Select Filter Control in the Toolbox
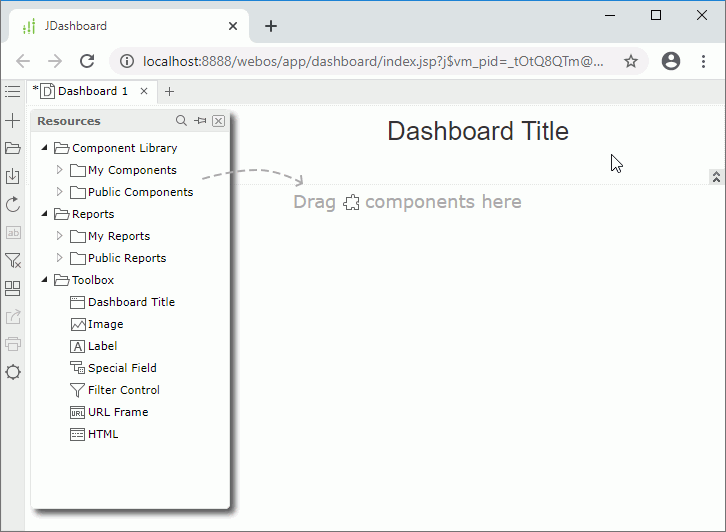 [x=123, y=390]
